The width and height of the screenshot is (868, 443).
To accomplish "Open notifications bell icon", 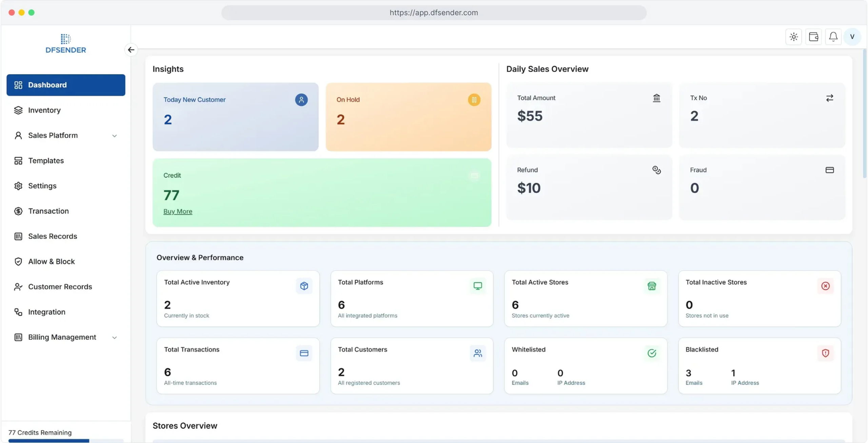I will tap(833, 37).
